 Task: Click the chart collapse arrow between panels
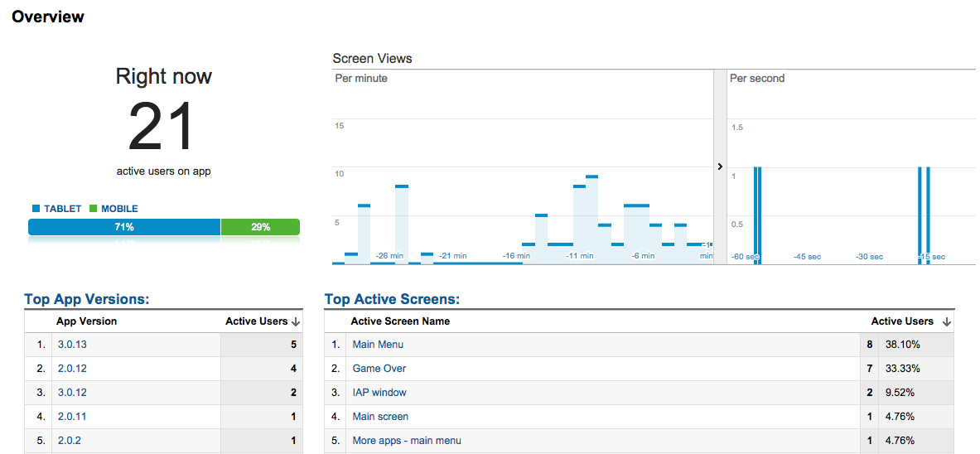pos(720,167)
